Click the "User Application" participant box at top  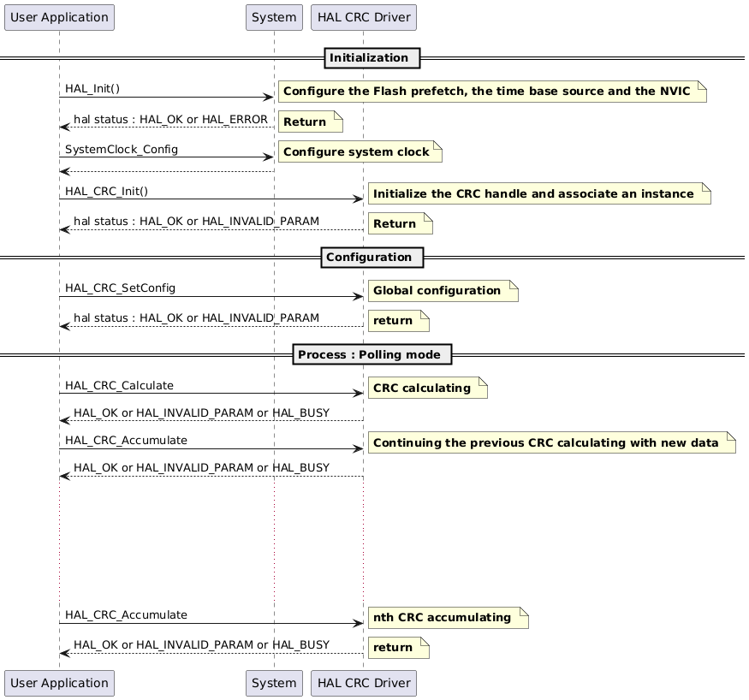click(x=58, y=17)
